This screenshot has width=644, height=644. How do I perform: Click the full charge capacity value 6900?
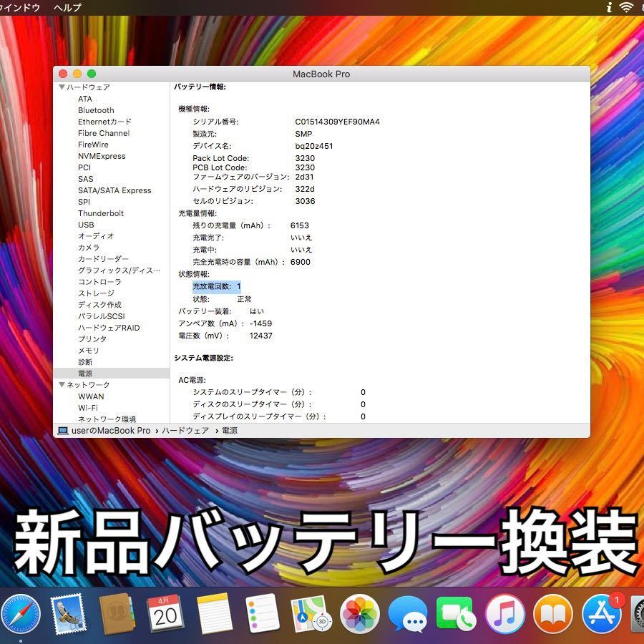pyautogui.click(x=301, y=262)
